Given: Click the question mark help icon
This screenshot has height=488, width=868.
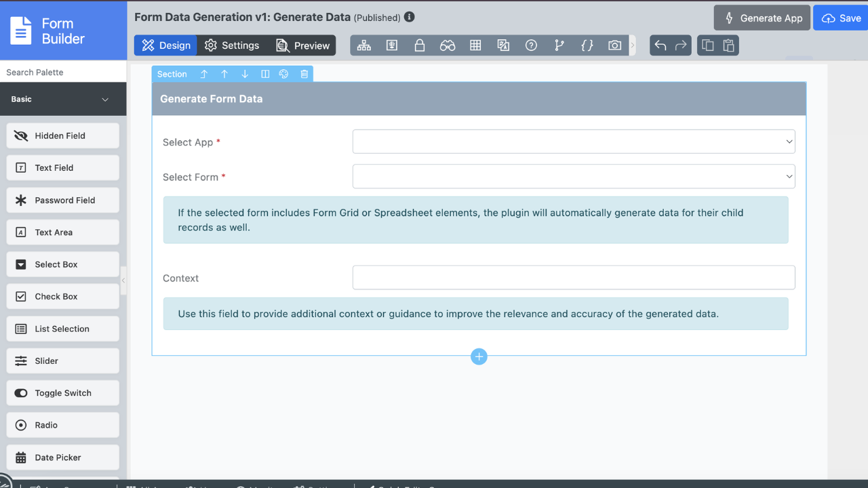Looking at the screenshot, I should [x=531, y=45].
